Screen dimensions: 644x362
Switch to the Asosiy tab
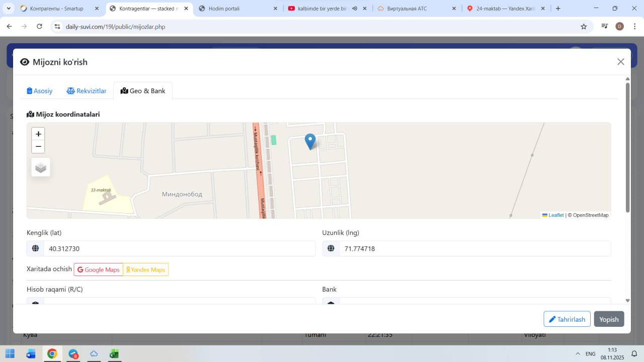click(x=40, y=91)
